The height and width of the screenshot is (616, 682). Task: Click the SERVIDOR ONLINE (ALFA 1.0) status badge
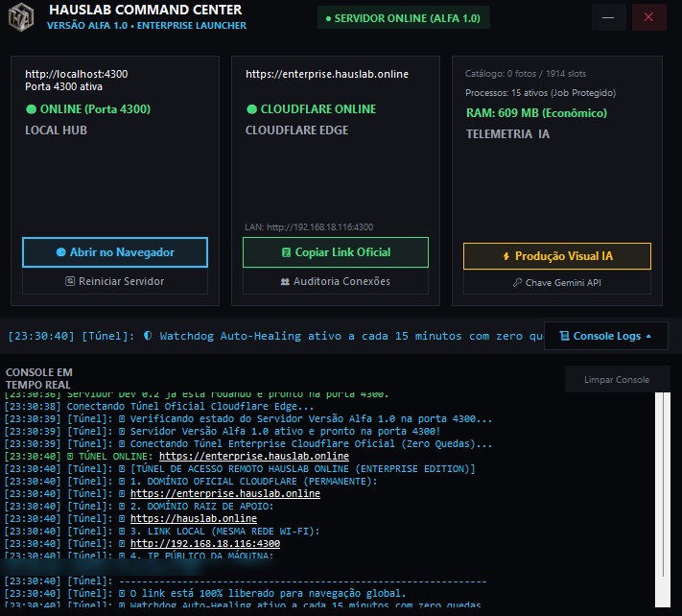click(x=404, y=18)
